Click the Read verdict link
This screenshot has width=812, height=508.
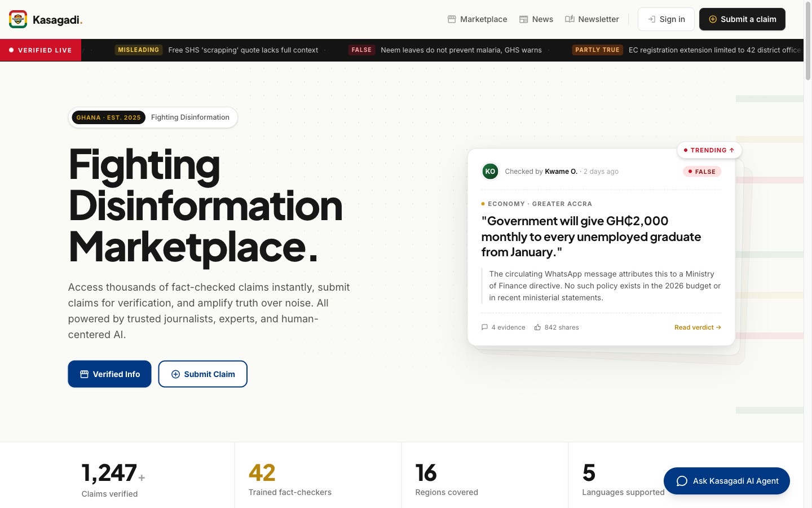click(698, 327)
